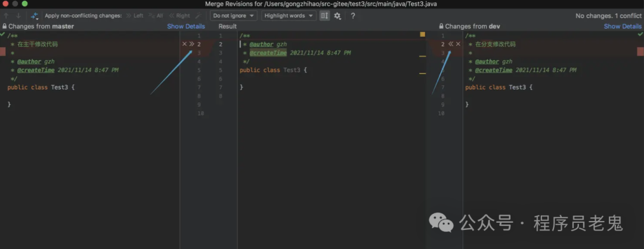Accept master change with right chevrons

pyautogui.click(x=191, y=44)
